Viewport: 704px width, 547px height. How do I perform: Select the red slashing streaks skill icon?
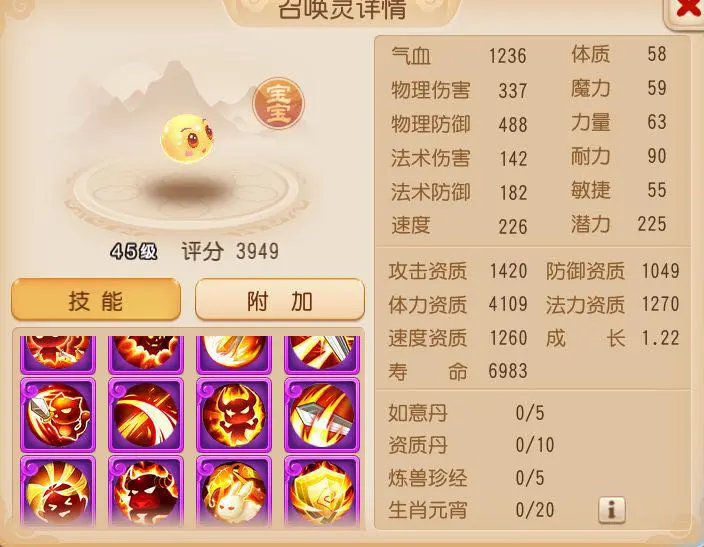coord(146,415)
